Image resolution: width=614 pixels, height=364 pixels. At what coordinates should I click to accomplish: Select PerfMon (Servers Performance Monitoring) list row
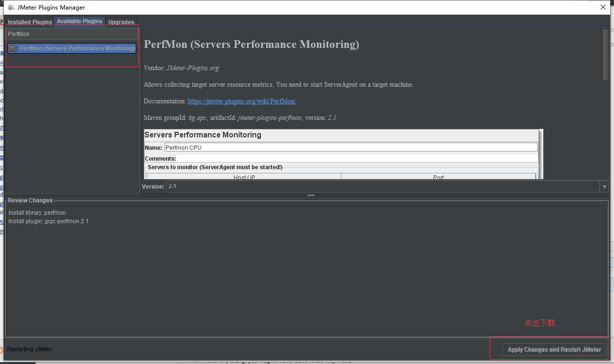[x=72, y=48]
